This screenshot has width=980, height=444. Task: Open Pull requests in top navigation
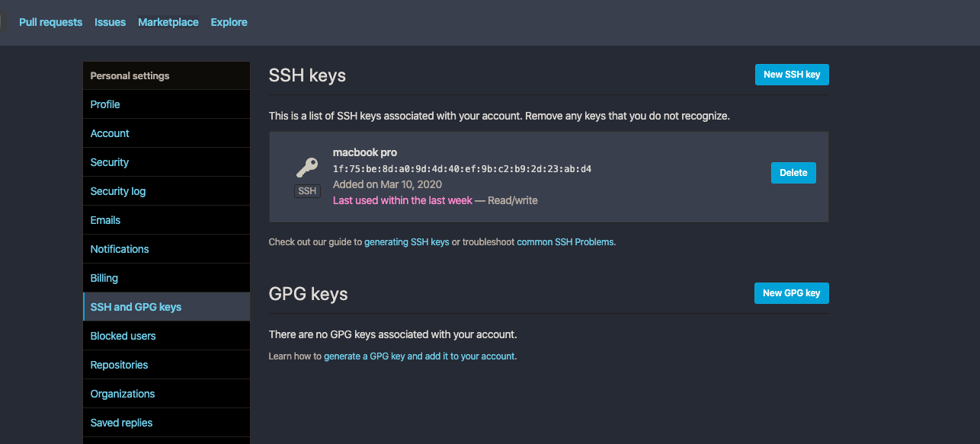(x=50, y=22)
